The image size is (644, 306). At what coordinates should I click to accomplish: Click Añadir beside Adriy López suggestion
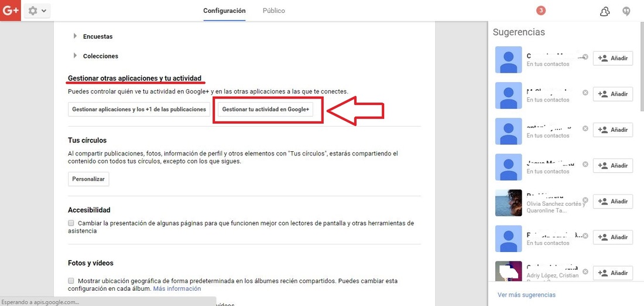pos(613,273)
